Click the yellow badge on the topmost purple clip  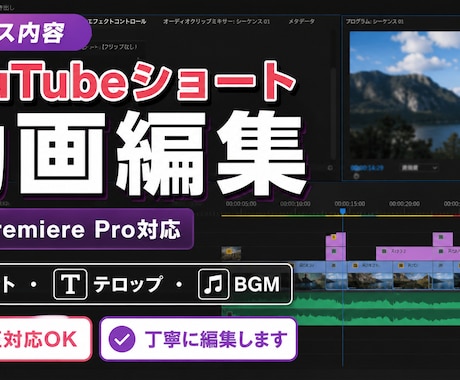coord(334,237)
